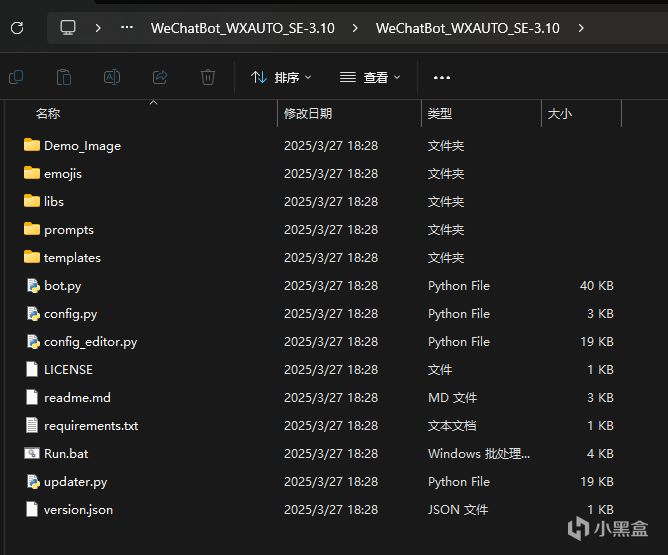
Task: Click Python File type in updater.py row
Action: click(459, 482)
